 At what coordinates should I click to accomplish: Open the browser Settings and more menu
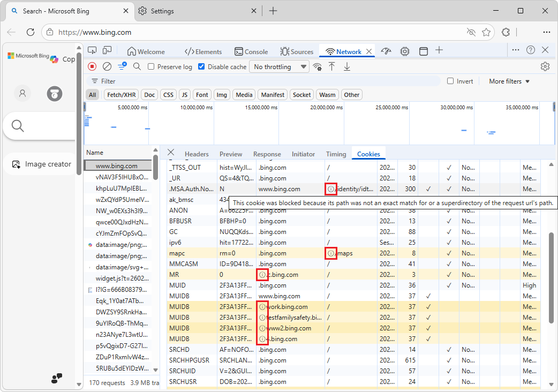click(547, 32)
